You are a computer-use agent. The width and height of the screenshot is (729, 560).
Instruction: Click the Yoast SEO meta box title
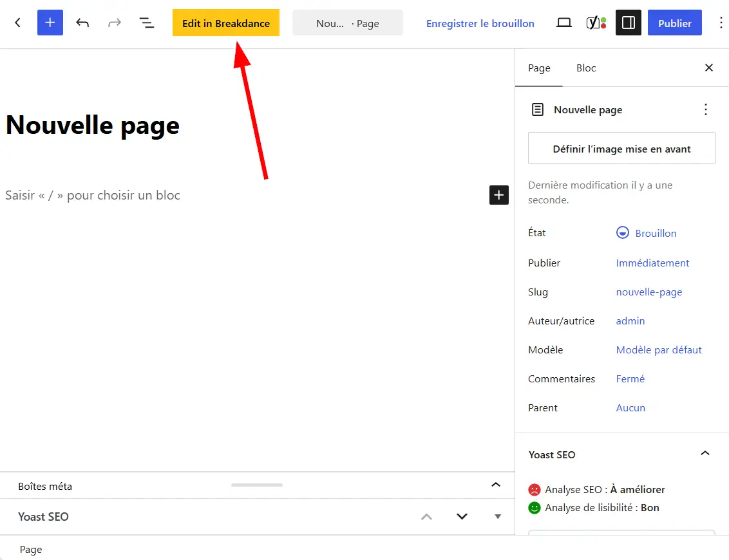tap(43, 517)
